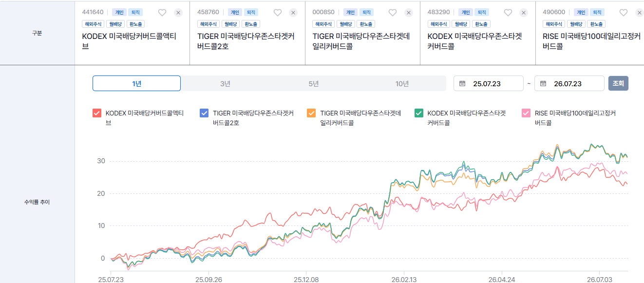Click the 환노출 tag on 0008S0 card
Screen dimensions: 644x283
pos(366,24)
